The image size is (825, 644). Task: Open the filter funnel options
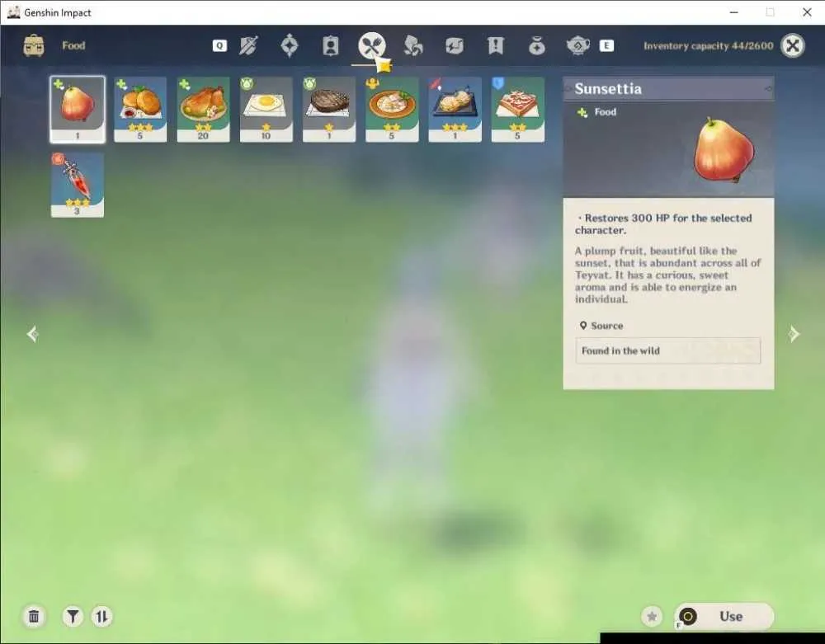pos(73,616)
